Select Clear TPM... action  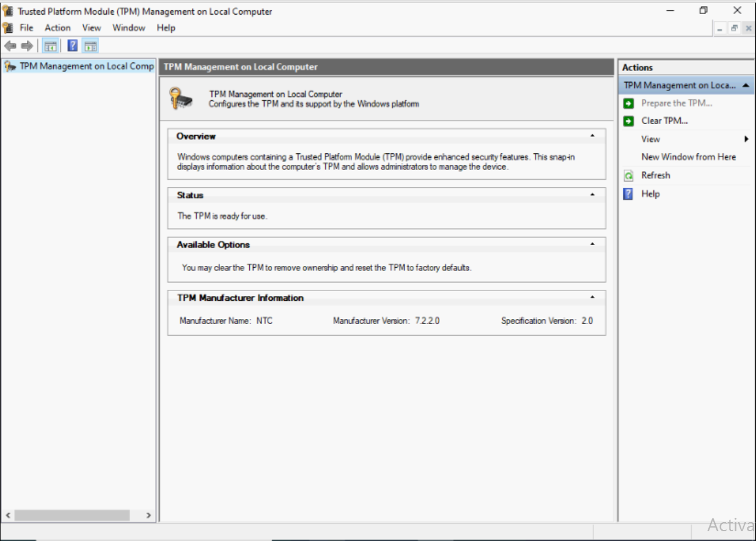(664, 121)
